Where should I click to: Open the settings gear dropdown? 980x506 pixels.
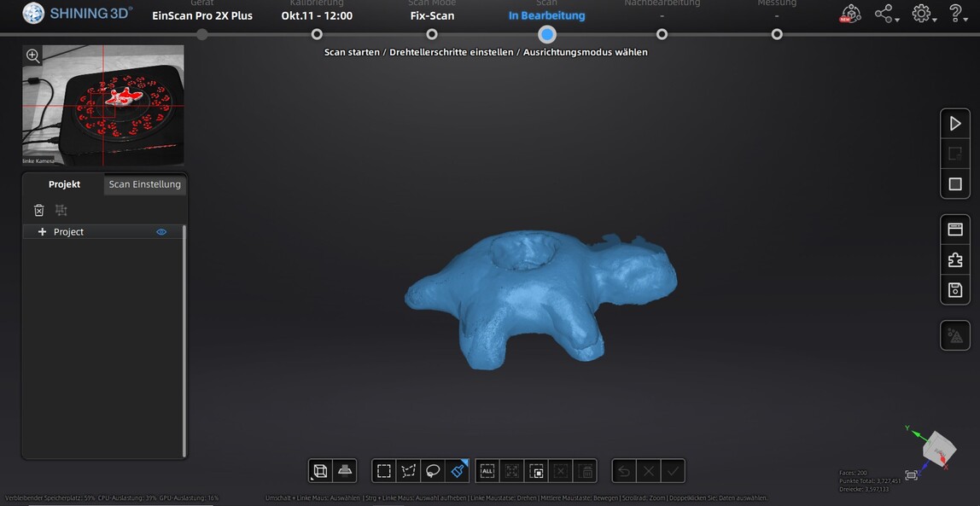pyautogui.click(x=924, y=14)
